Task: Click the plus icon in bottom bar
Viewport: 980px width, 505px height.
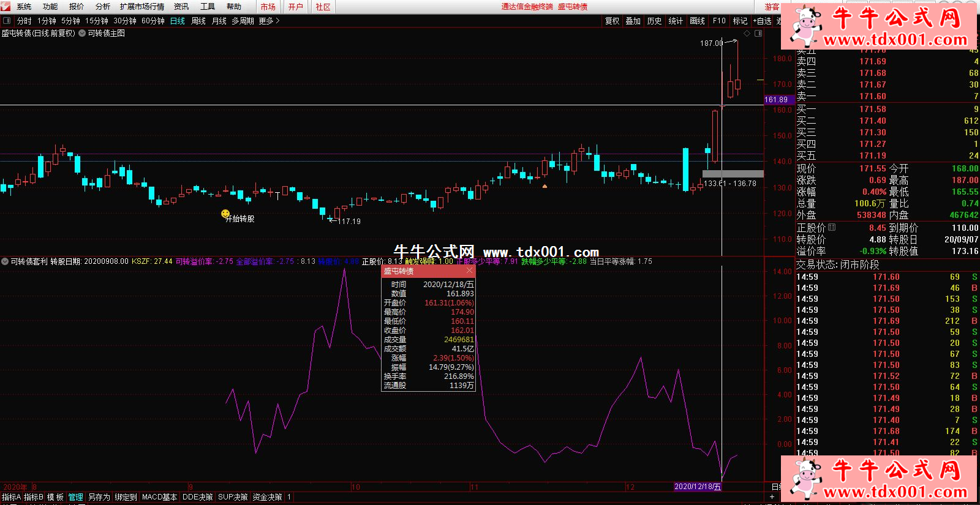Action: 772,497
